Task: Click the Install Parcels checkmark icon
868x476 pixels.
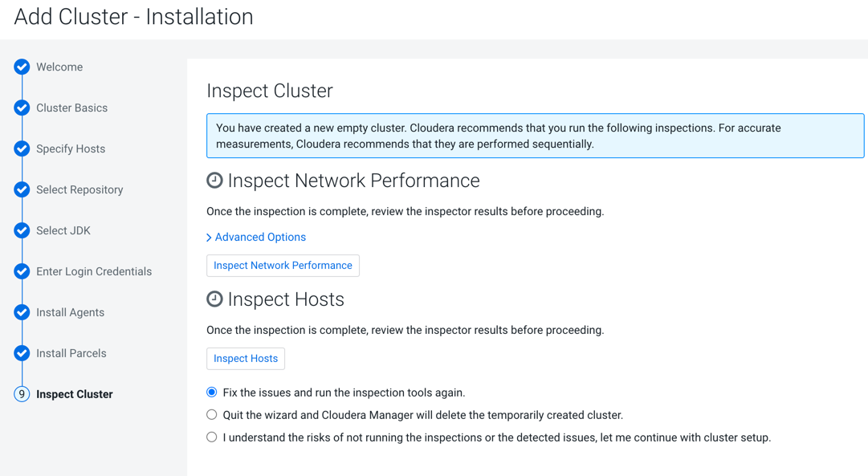Action: point(22,353)
